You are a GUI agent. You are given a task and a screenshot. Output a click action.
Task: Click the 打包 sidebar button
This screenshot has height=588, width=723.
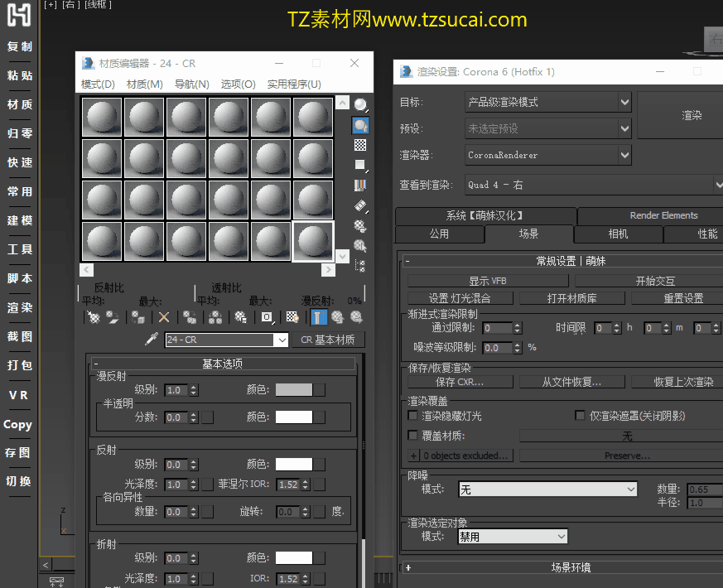pos(19,366)
